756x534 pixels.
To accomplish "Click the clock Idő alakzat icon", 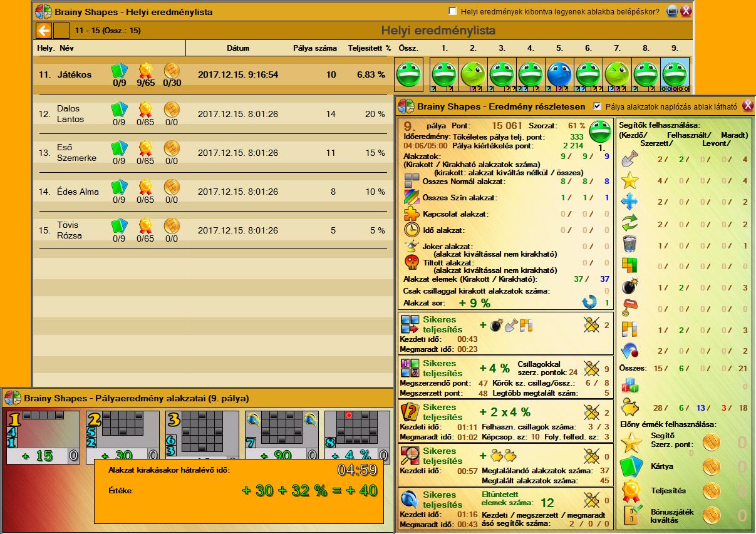I will click(412, 230).
